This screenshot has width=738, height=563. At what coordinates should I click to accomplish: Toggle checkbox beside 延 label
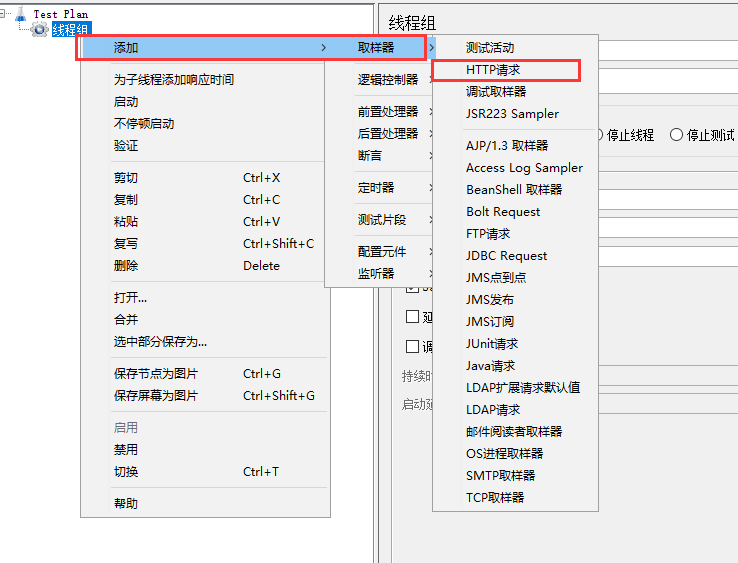tap(412, 316)
